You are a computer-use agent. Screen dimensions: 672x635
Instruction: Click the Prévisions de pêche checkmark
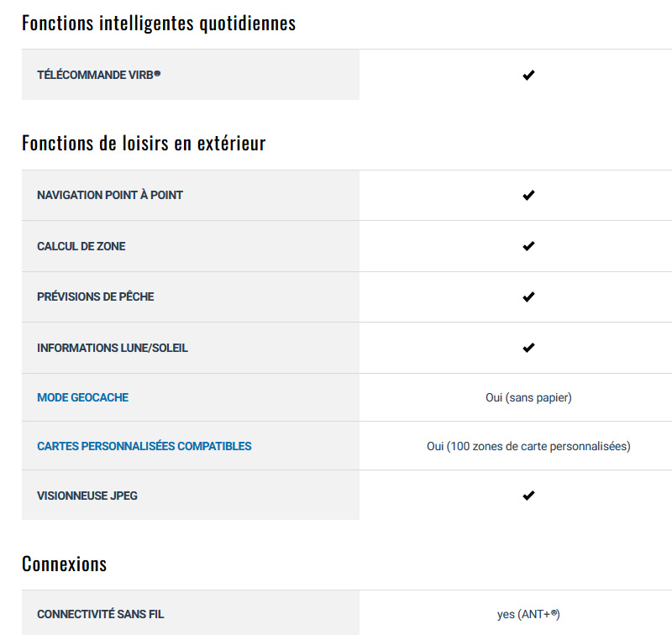(x=528, y=297)
